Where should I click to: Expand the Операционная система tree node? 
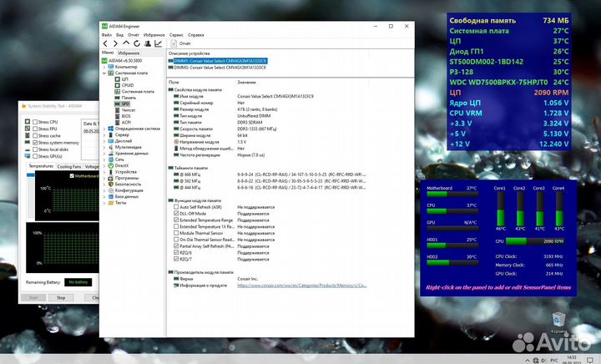104,129
